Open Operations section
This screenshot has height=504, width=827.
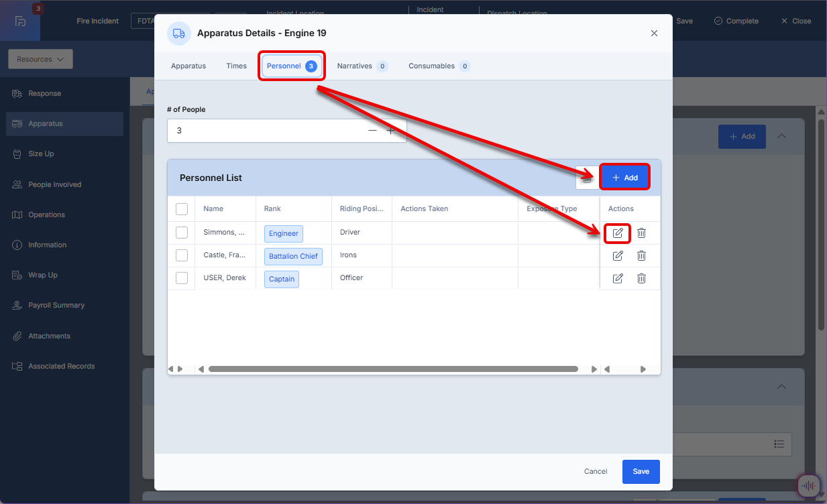[64, 215]
